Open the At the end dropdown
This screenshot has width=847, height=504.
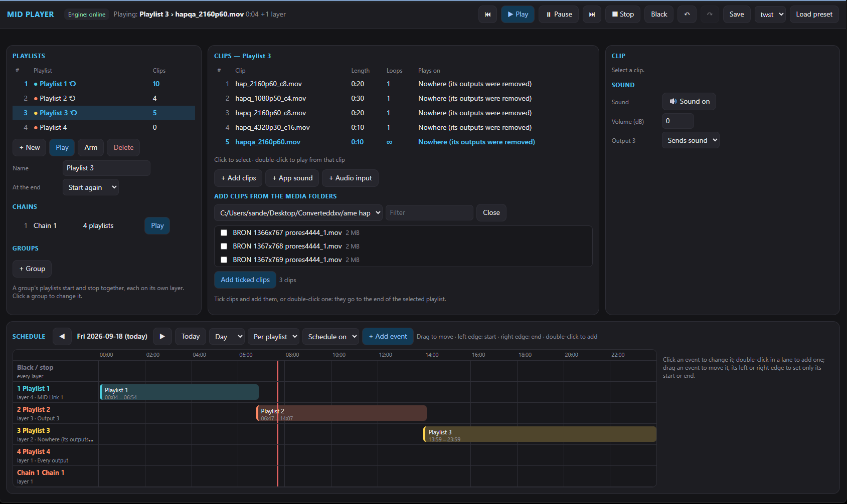click(x=91, y=187)
